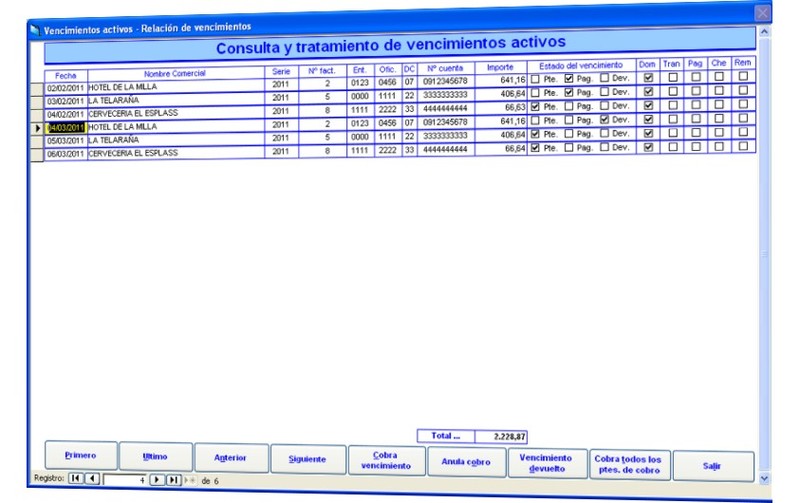Click the new record asterisk navigation icon

coord(190,480)
